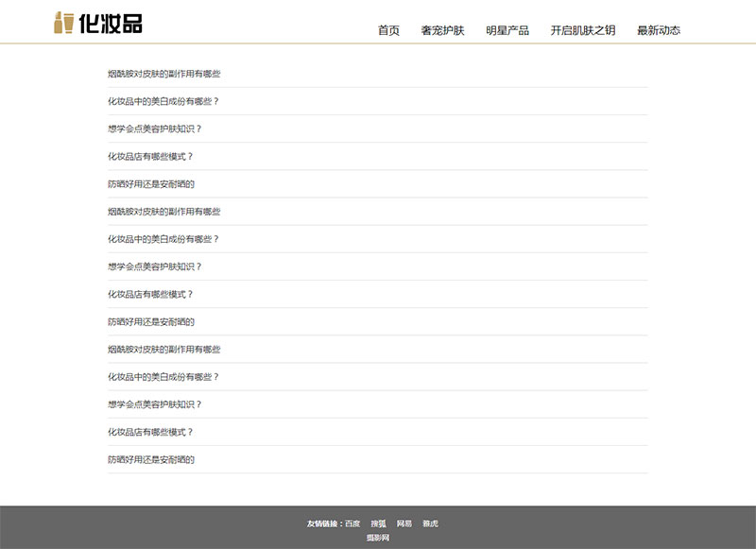
Task: Open the second 想学会点美容护肤知识？ entry
Action: (x=154, y=266)
